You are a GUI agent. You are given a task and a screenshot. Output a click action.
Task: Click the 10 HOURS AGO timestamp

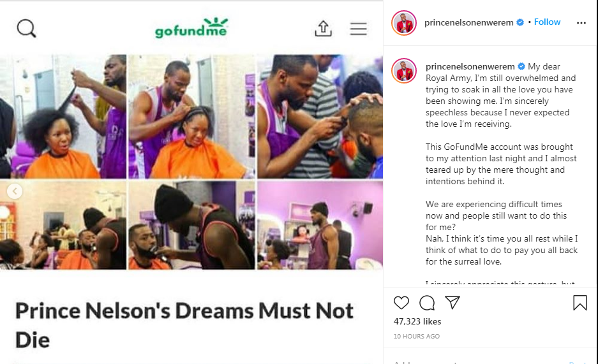(x=417, y=336)
